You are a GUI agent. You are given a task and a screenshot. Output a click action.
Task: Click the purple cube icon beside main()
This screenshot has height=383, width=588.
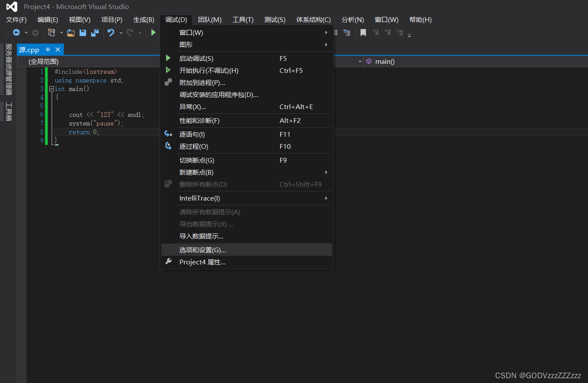(x=369, y=61)
